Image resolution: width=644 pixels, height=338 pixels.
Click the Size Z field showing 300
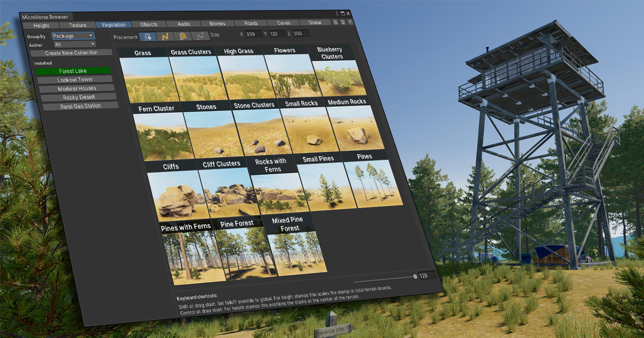[x=301, y=34]
